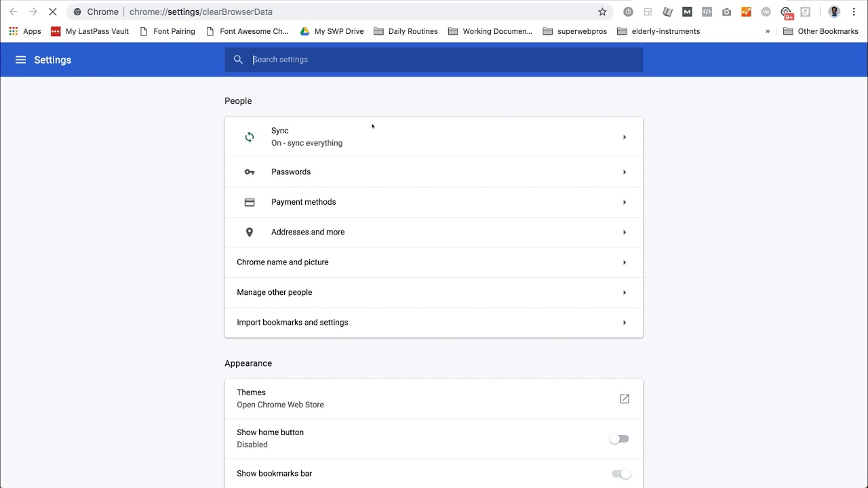The width and height of the screenshot is (868, 488).
Task: Open the Other Bookmarks folder
Action: 821,31
